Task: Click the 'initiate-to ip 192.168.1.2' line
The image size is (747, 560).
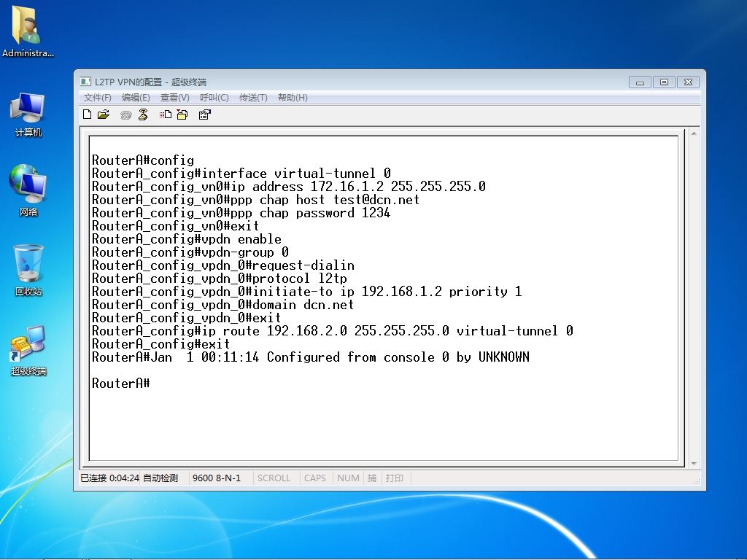Action: point(307,292)
